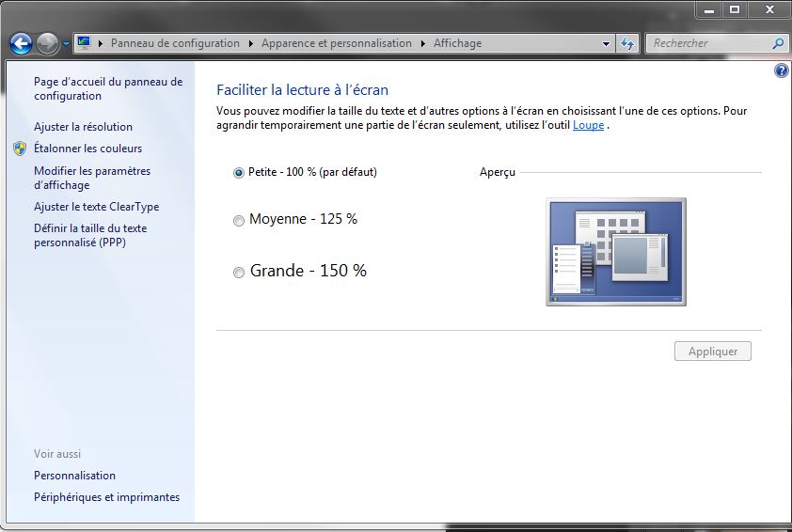Select the Petite - 100 % radio option
This screenshot has width=792, height=532.
238,173
